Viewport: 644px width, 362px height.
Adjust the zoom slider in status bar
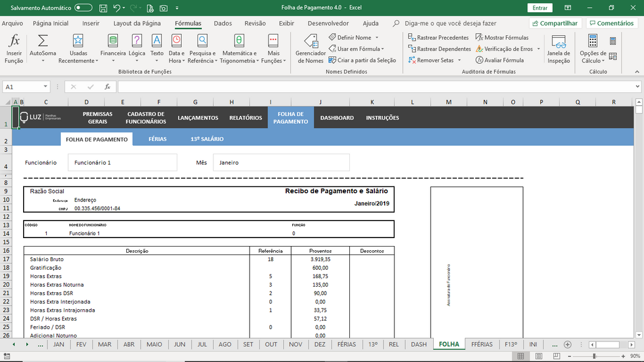click(x=594, y=356)
